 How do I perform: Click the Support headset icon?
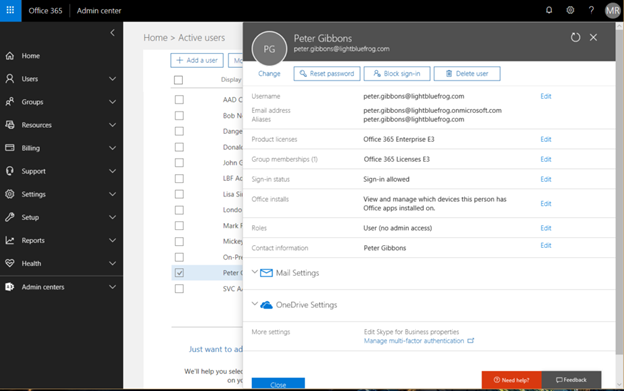(x=10, y=171)
